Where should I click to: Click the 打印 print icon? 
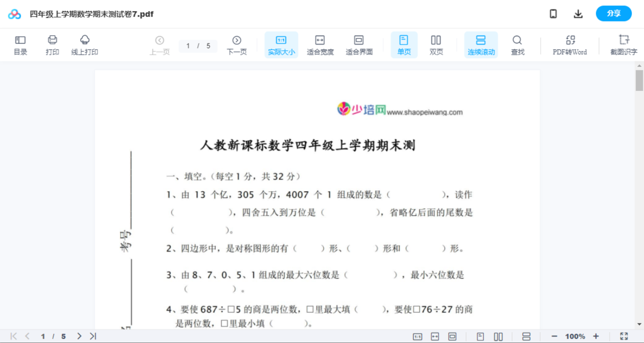(52, 45)
